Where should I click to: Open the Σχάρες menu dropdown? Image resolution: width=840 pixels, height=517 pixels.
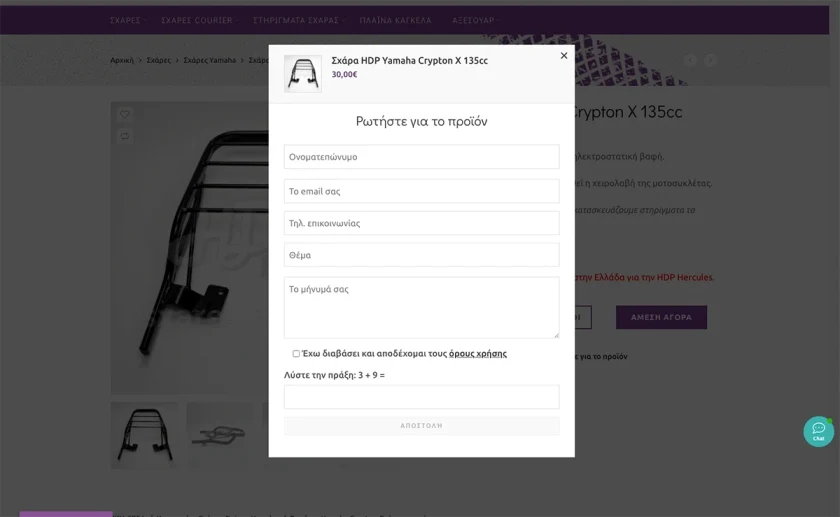pyautogui.click(x=128, y=20)
